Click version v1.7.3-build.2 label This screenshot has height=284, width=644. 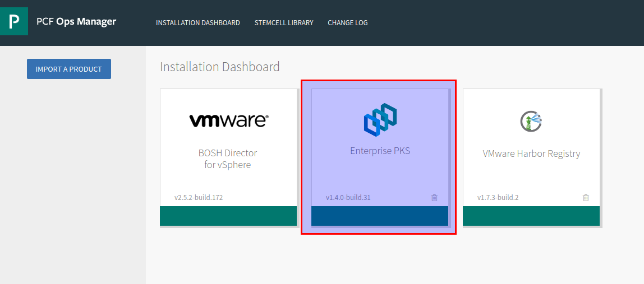[x=498, y=197]
